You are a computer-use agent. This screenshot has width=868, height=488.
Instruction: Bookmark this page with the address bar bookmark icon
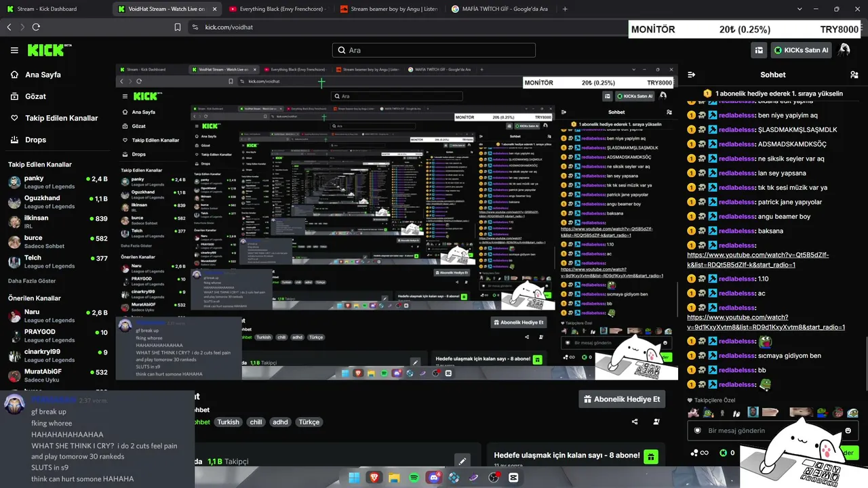(178, 27)
